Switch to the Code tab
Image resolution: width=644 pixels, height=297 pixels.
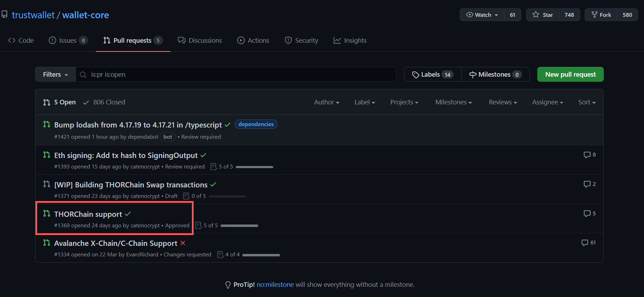click(x=21, y=40)
